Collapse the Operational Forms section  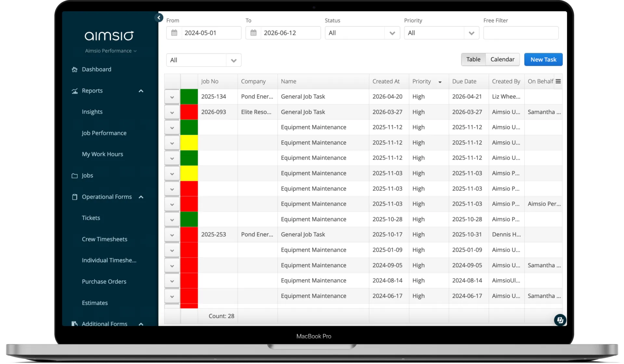(x=141, y=197)
